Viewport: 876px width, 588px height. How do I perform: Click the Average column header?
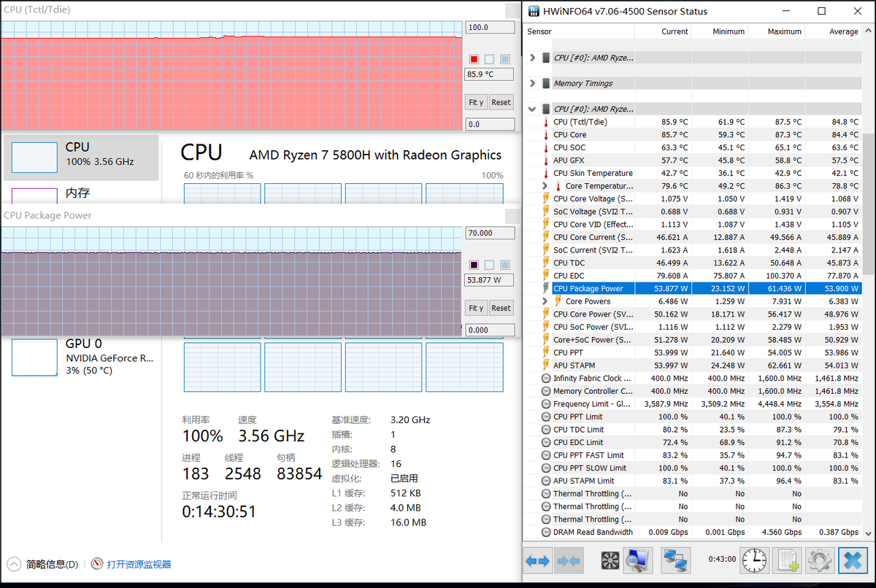pos(834,31)
